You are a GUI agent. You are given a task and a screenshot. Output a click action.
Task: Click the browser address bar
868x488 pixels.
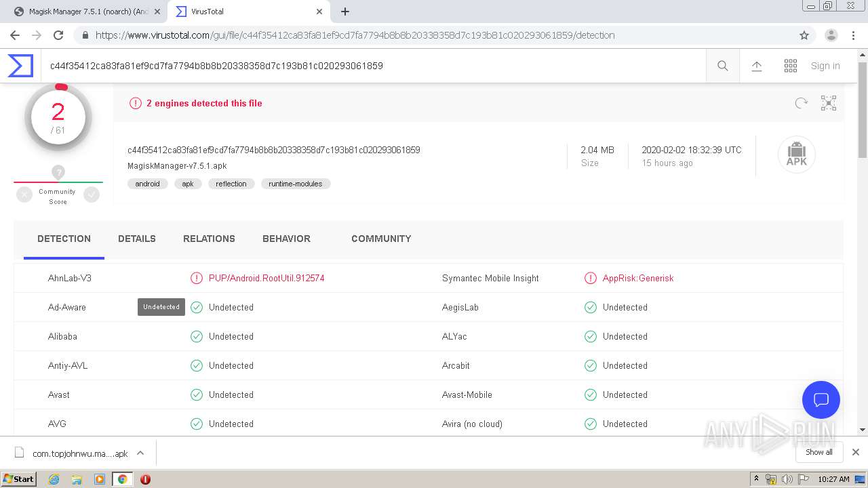point(434,35)
